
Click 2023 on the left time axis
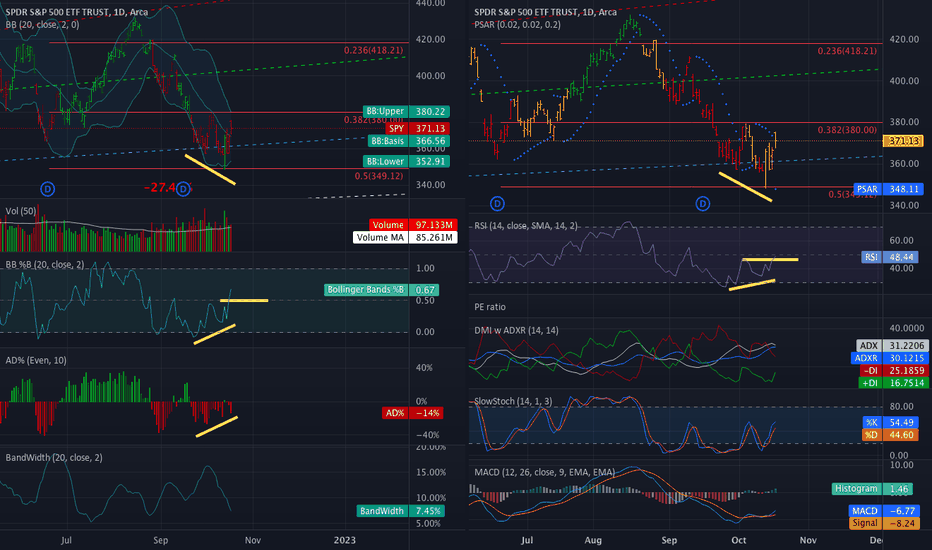[x=345, y=540]
